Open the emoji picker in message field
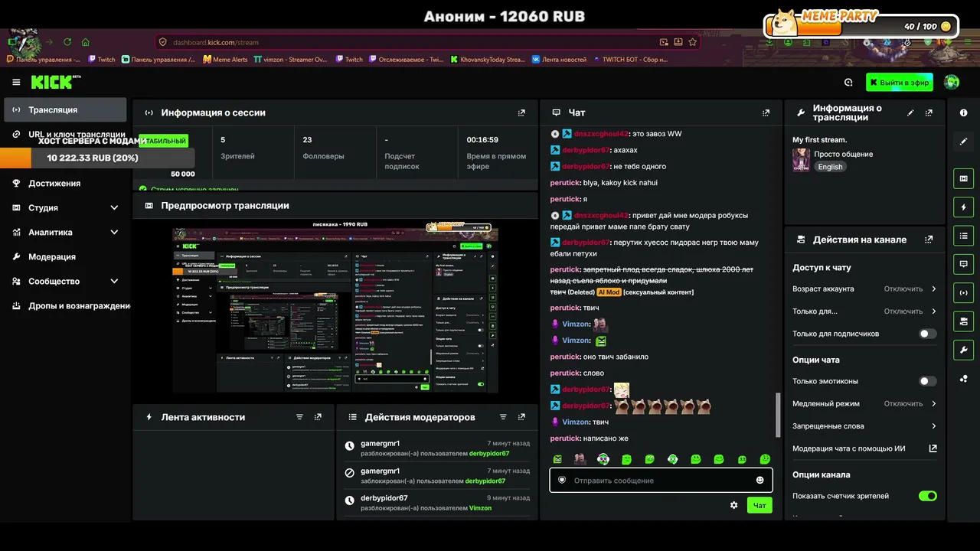The height and width of the screenshot is (551, 980). point(759,481)
